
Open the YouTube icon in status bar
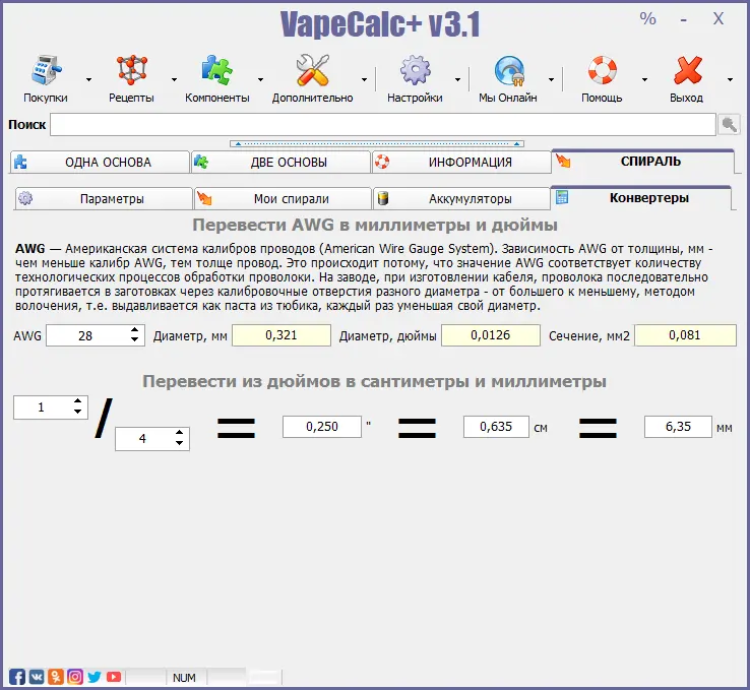113,677
